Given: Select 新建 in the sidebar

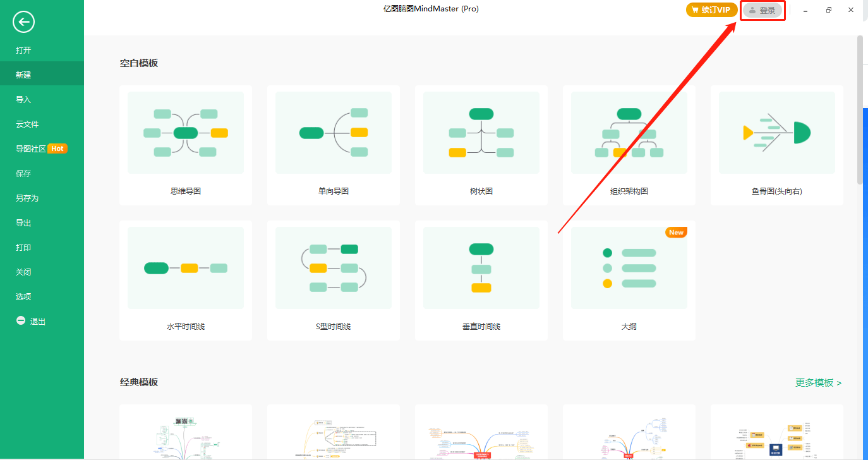Looking at the screenshot, I should [42, 75].
